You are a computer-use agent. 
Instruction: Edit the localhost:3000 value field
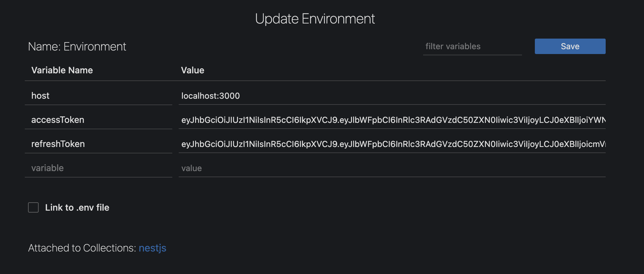[x=392, y=96]
